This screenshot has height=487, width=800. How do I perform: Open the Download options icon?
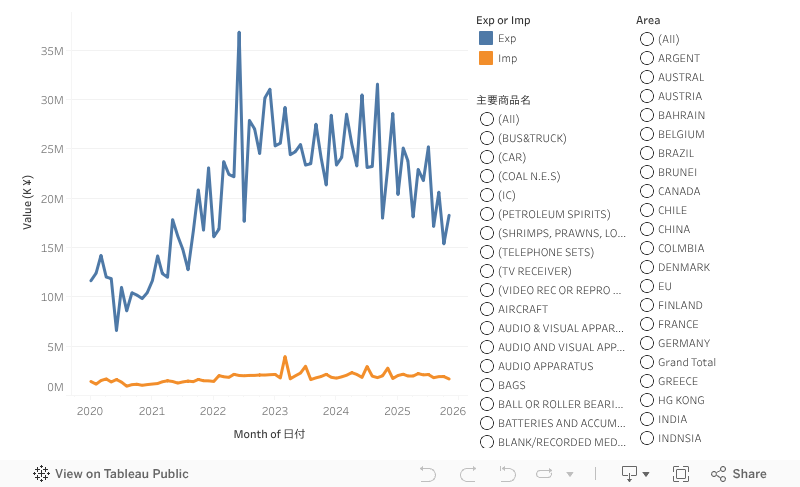coord(630,474)
